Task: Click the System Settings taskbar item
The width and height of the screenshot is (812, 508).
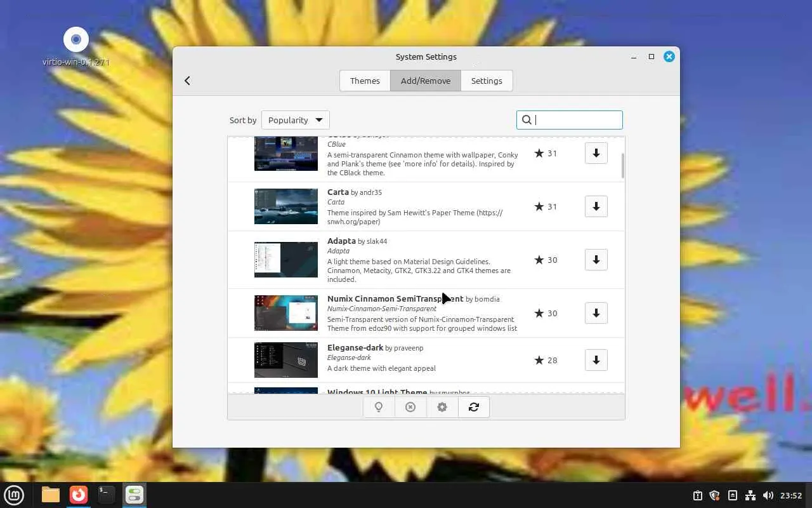Action: pyautogui.click(x=134, y=495)
